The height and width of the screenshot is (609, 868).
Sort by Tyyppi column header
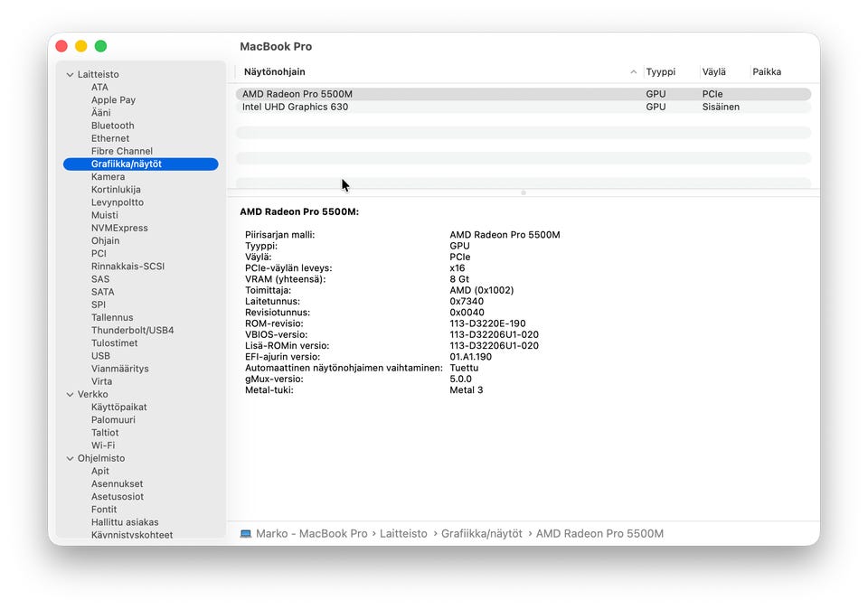(660, 72)
